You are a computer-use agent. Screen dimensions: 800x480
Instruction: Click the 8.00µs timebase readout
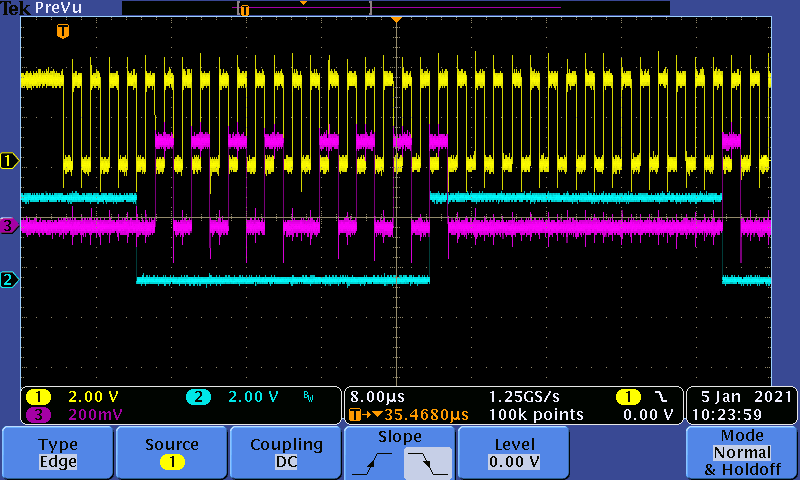pyautogui.click(x=377, y=397)
